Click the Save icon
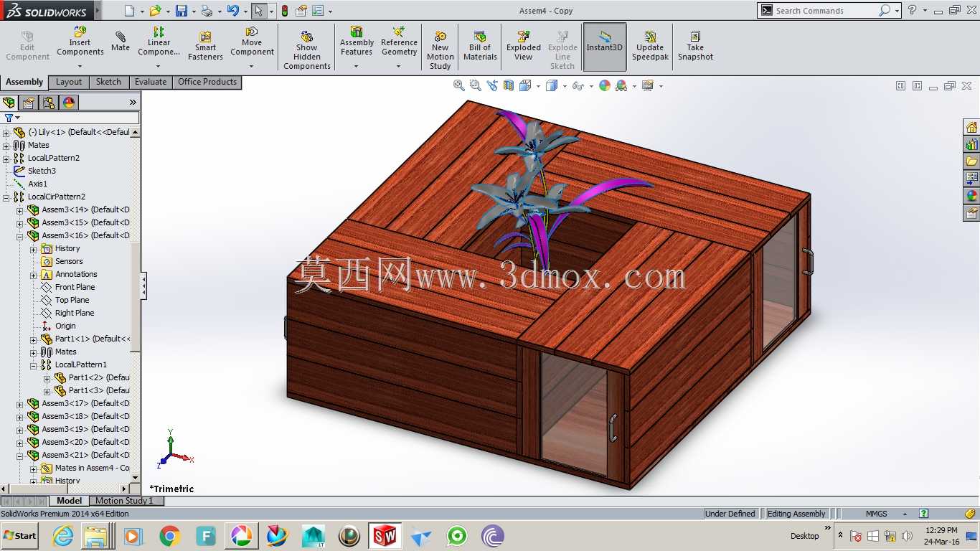Screen dimensions: 980x551 tap(182, 11)
